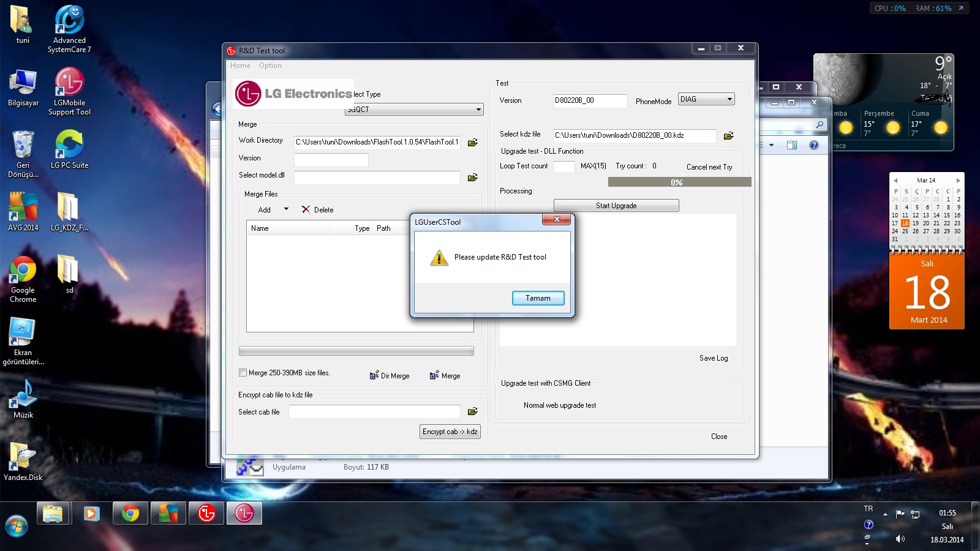Open Ekran görüntüleri desktop icon
Viewport: 980px width, 551px height.
pos(23,341)
